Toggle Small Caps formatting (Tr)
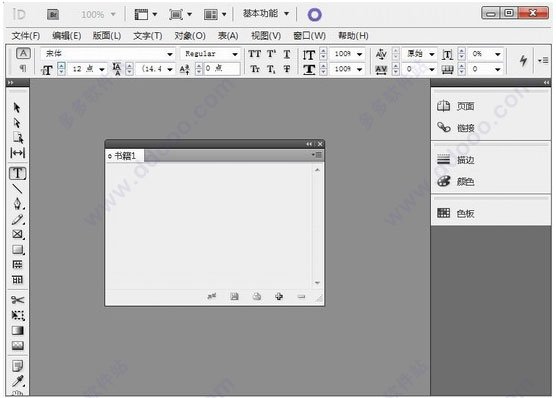The image size is (556, 398). click(255, 69)
